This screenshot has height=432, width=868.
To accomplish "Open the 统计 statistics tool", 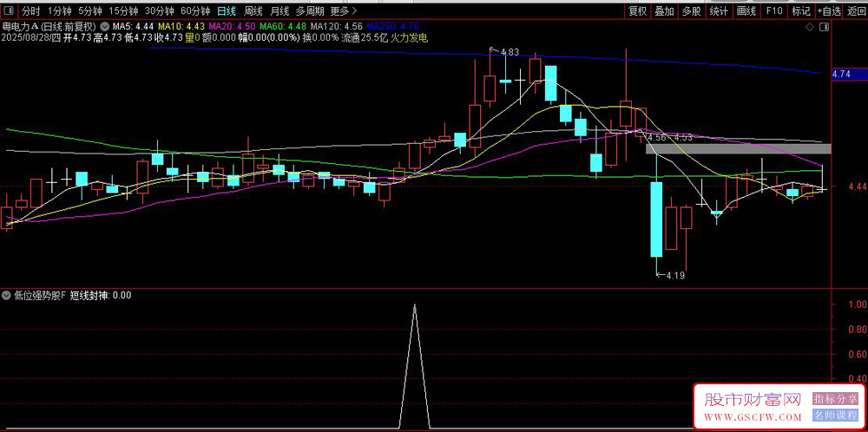I will click(719, 10).
